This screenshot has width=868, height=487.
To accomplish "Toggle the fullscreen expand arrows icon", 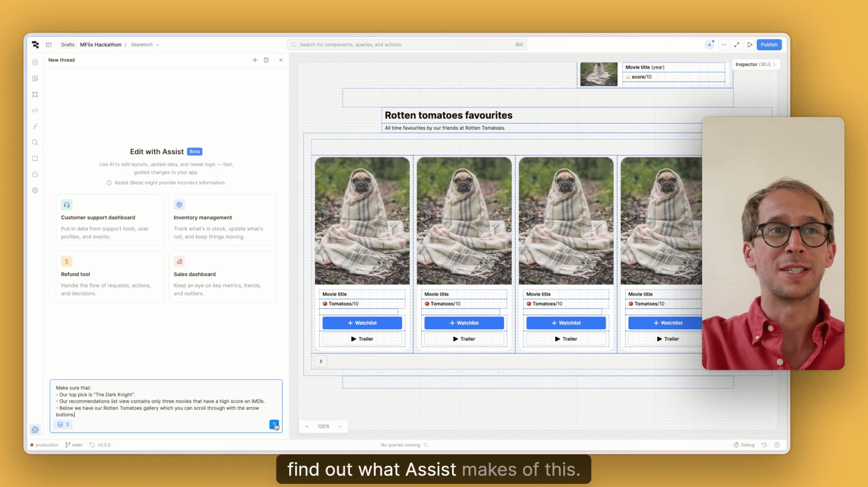I will [x=737, y=44].
